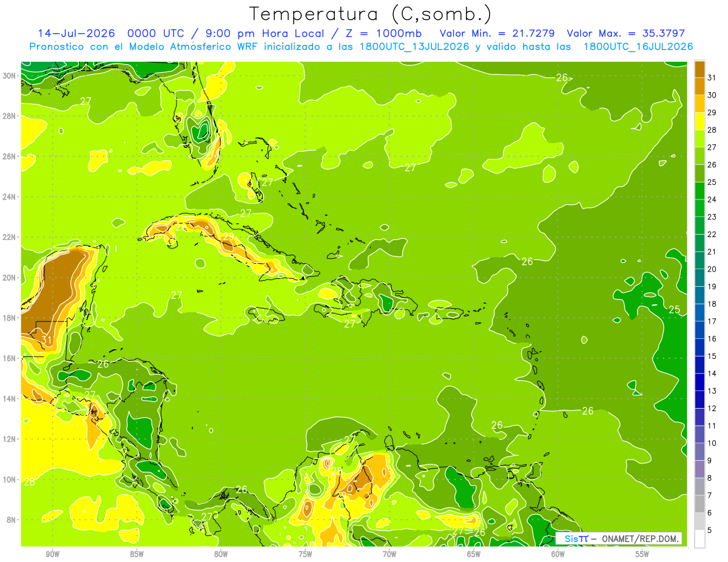Click colorbar value 20
The width and height of the screenshot is (728, 562).
pyautogui.click(x=712, y=269)
